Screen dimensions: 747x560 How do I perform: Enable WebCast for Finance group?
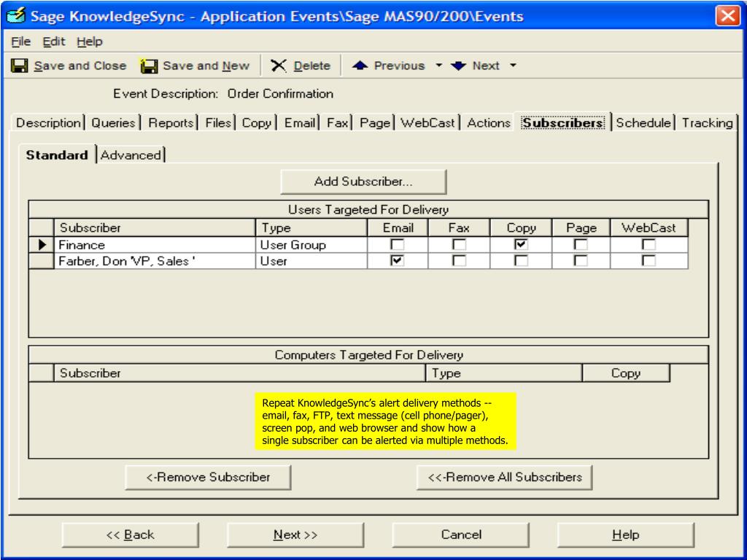click(x=649, y=244)
